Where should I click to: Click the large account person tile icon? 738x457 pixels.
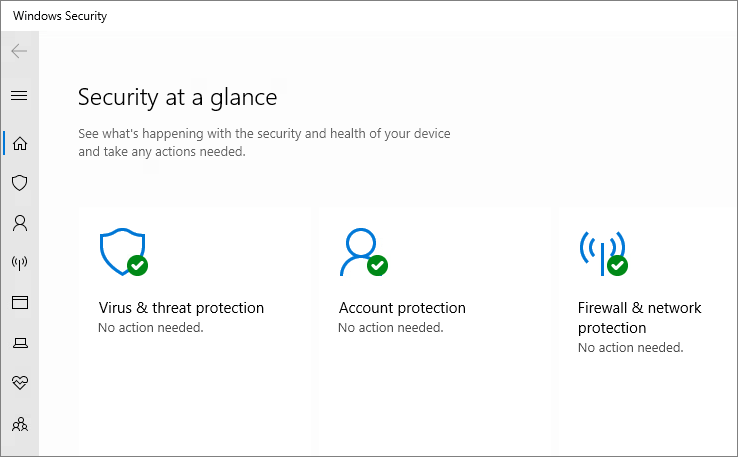(360, 252)
